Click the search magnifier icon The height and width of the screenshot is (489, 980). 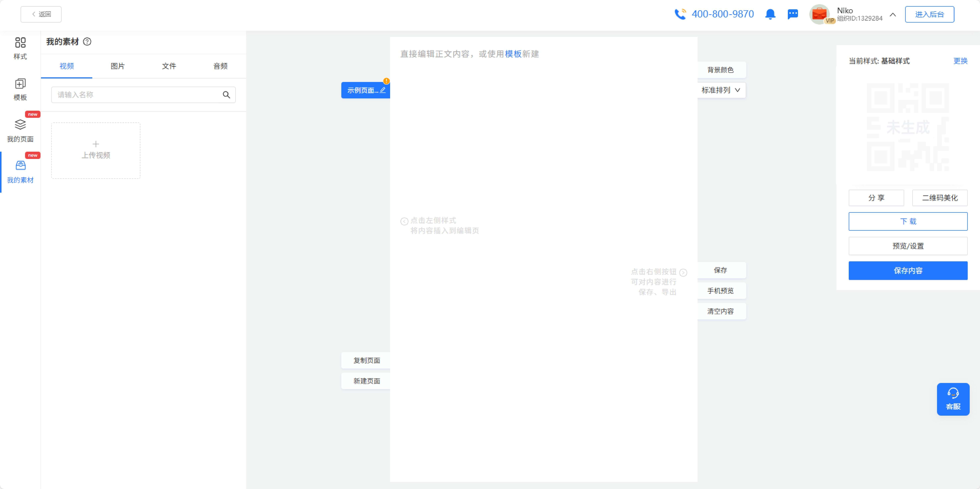tap(226, 95)
